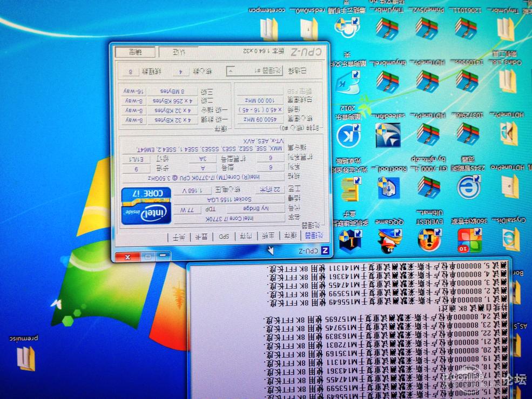Open the 1087z9f6... archive icon
Image resolution: width=532 pixels, height=399 pixels.
click(468, 134)
